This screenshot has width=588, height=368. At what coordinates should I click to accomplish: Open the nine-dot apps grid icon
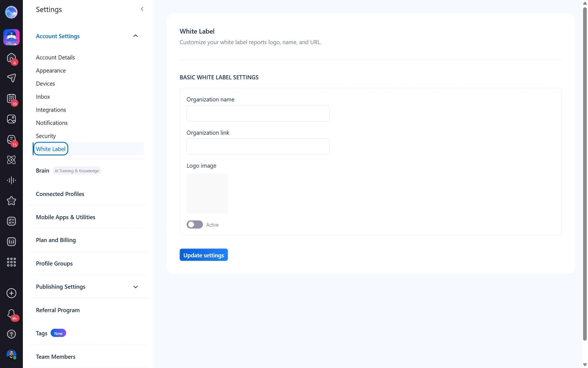(x=11, y=262)
